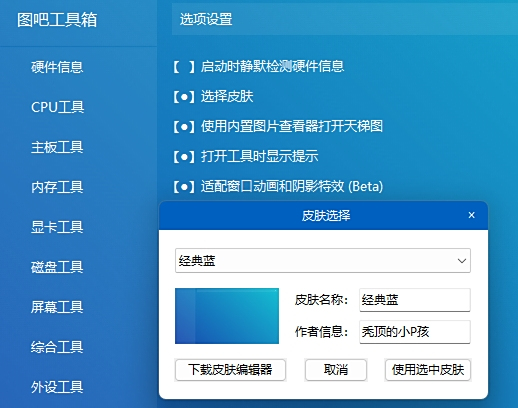The height and width of the screenshot is (408, 518).
Task: Toggle the 选择皮肤 option
Action: coord(184,97)
